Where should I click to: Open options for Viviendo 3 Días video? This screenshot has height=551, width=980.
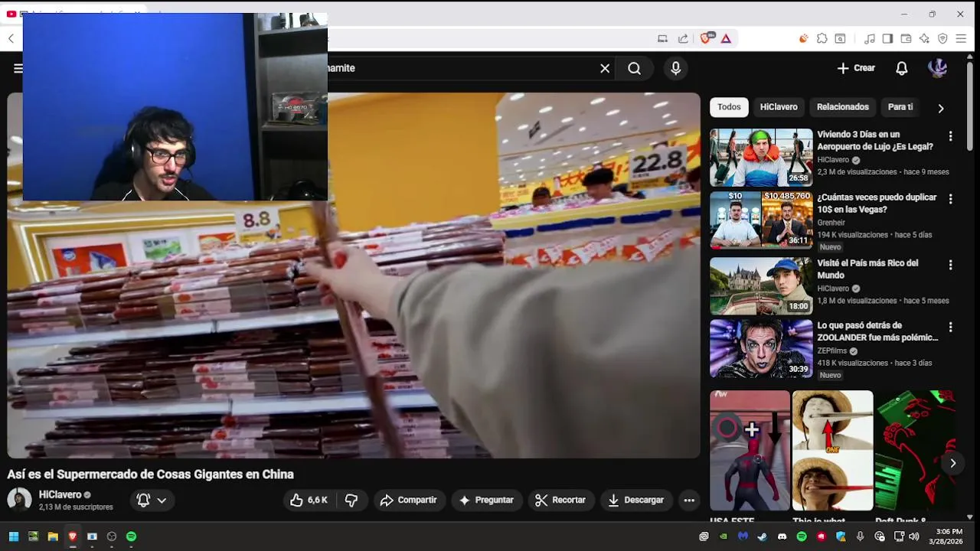click(x=950, y=136)
